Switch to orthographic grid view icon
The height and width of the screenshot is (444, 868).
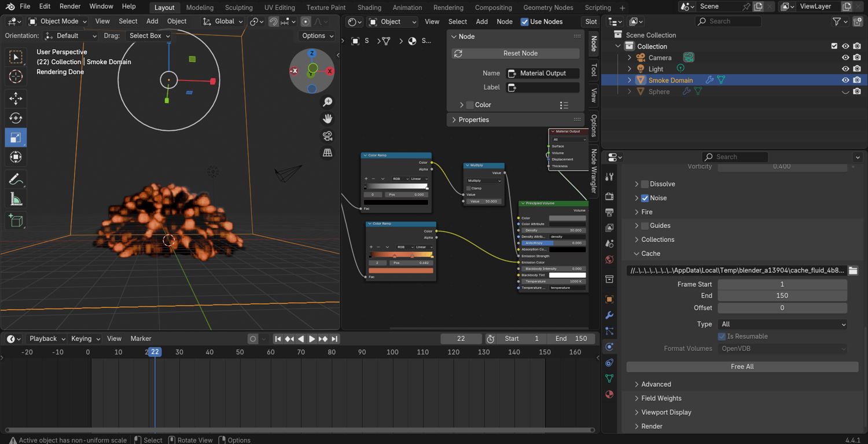point(328,153)
